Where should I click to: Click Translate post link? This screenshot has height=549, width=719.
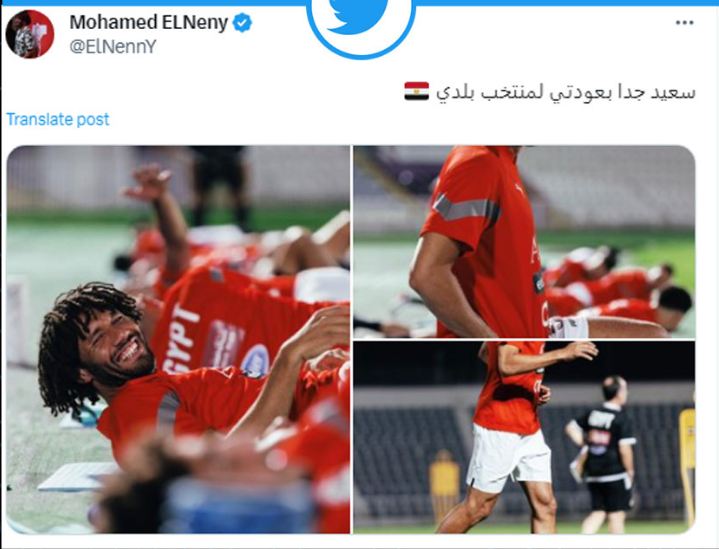tap(58, 119)
